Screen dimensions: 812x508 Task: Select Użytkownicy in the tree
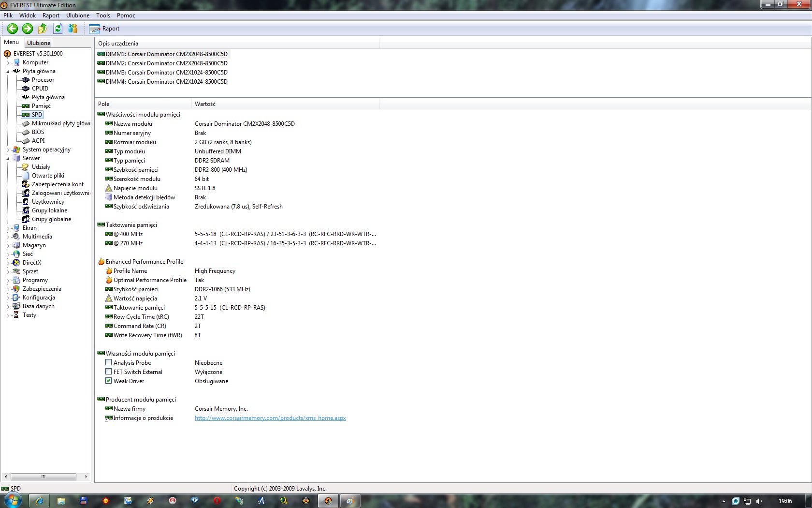pos(48,202)
